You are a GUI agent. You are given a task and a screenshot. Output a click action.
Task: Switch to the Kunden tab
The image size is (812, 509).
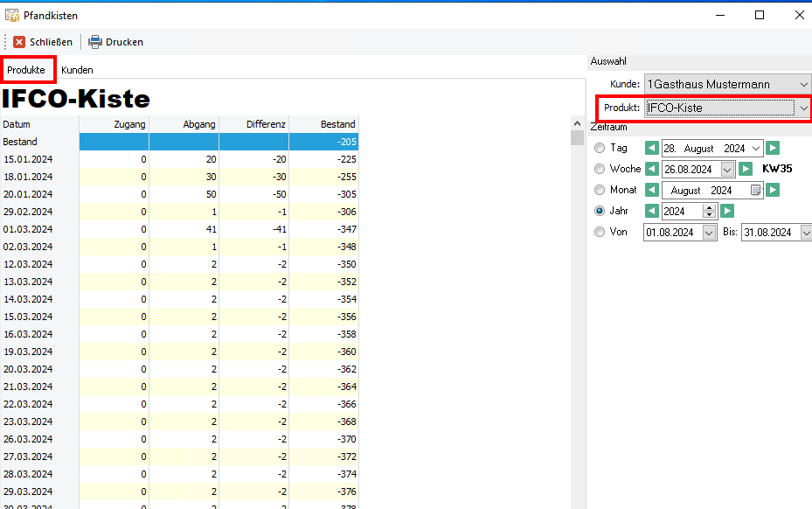pyautogui.click(x=77, y=70)
